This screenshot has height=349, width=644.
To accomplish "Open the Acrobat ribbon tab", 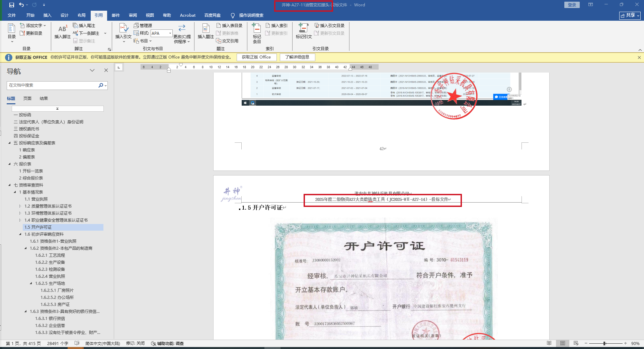I will [x=188, y=15].
